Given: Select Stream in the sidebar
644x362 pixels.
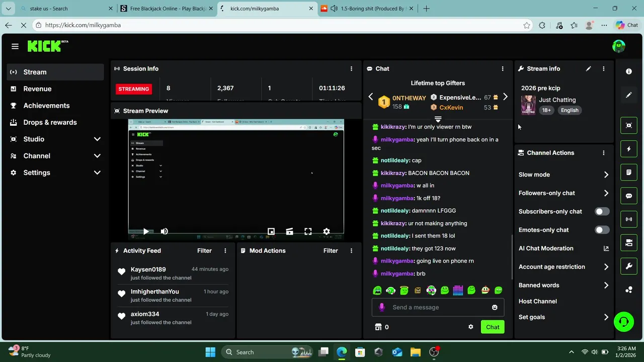Looking at the screenshot, I should (x=55, y=72).
